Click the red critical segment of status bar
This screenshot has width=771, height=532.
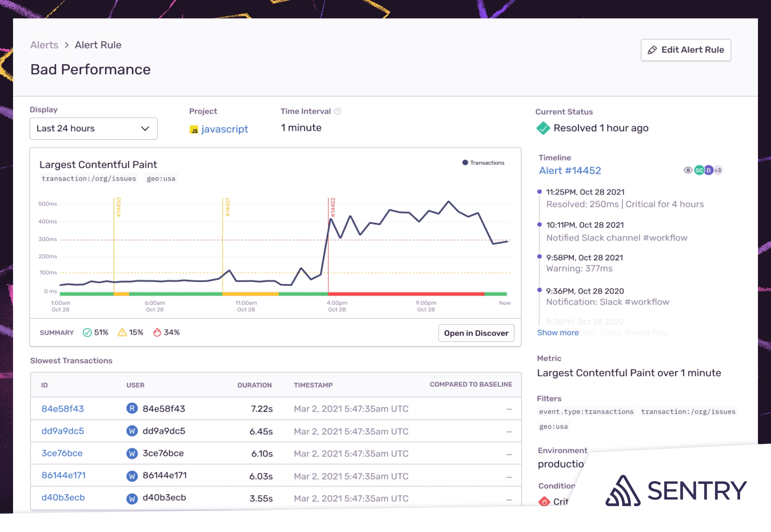click(x=406, y=294)
